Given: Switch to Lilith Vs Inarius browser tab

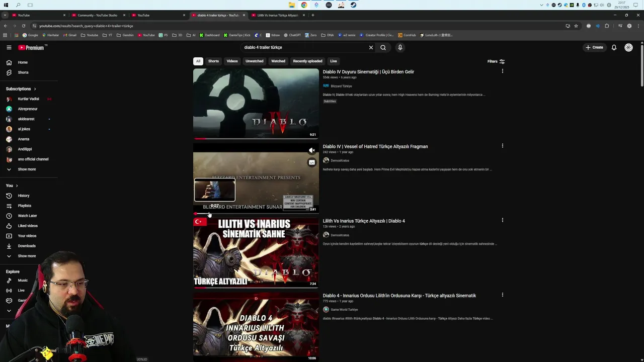Looking at the screenshot, I should point(277,15).
